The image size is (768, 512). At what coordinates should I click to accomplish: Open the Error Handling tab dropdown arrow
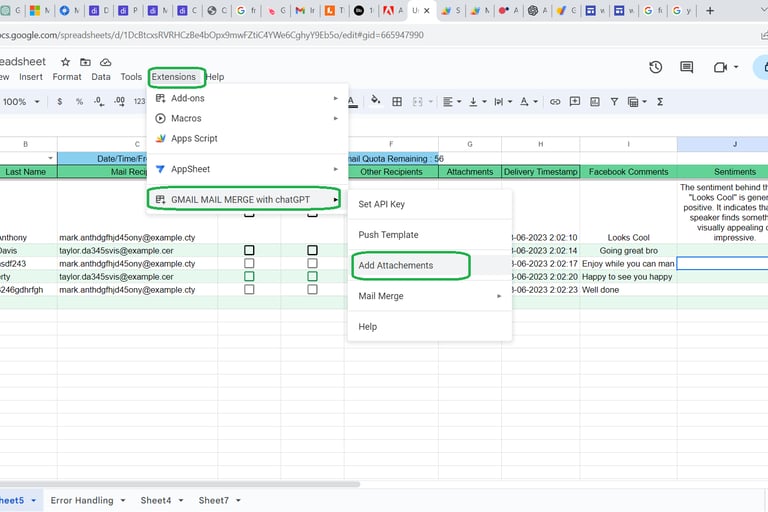(123, 501)
